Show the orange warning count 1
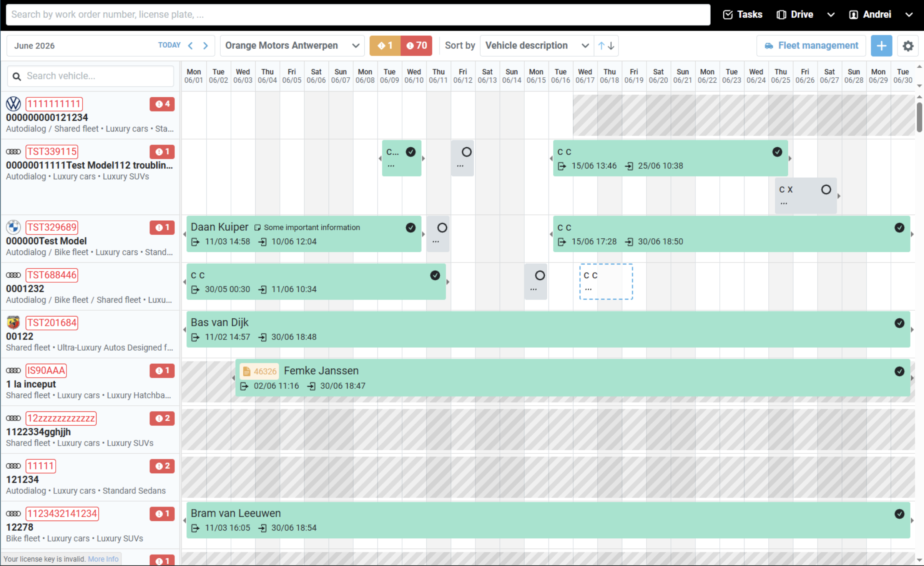The width and height of the screenshot is (924, 566). point(385,46)
